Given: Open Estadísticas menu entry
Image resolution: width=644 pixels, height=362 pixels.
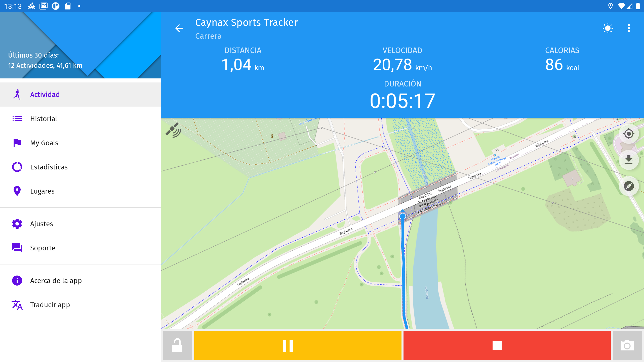Looking at the screenshot, I should click(80, 167).
